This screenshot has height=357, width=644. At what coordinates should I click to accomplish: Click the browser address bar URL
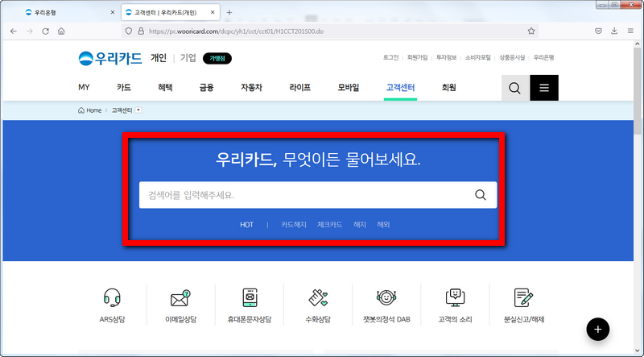click(x=236, y=31)
